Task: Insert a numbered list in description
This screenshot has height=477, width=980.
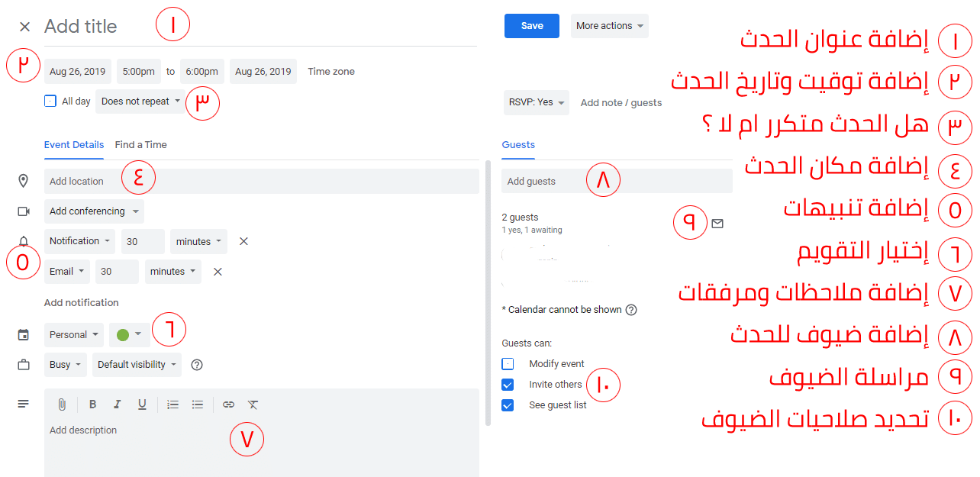Action: click(x=172, y=404)
